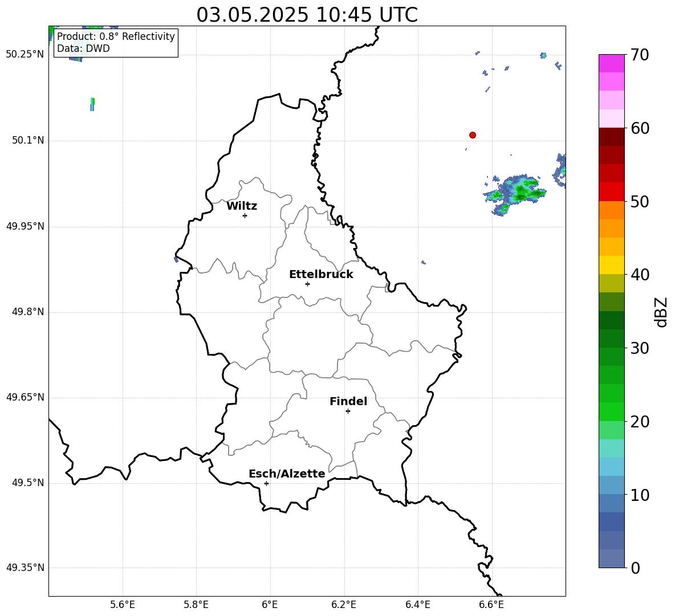Click the 50 tick label on colorbar
Image resolution: width=675 pixels, height=616 pixels.
(640, 201)
